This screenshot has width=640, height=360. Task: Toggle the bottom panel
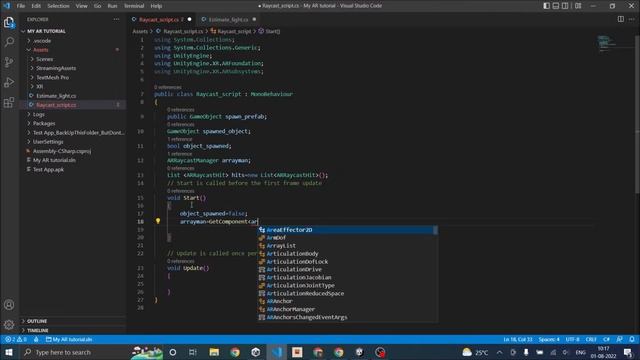tap(556, 6)
